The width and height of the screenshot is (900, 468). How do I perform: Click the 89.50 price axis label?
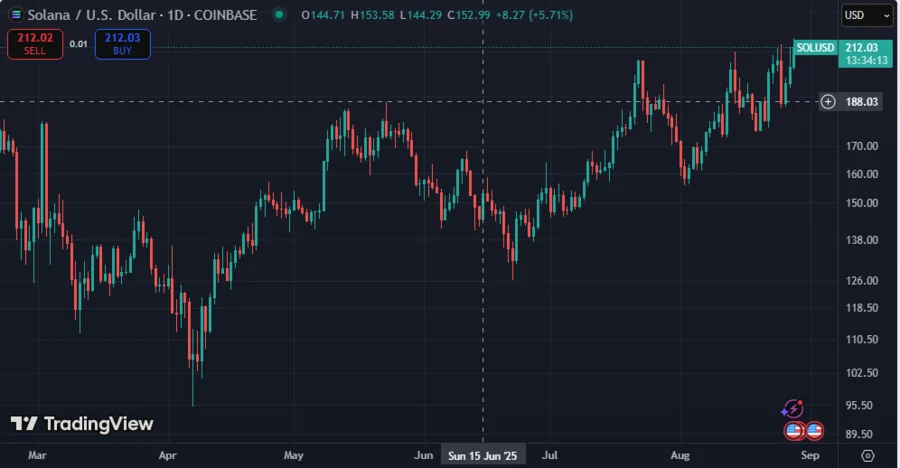(859, 434)
